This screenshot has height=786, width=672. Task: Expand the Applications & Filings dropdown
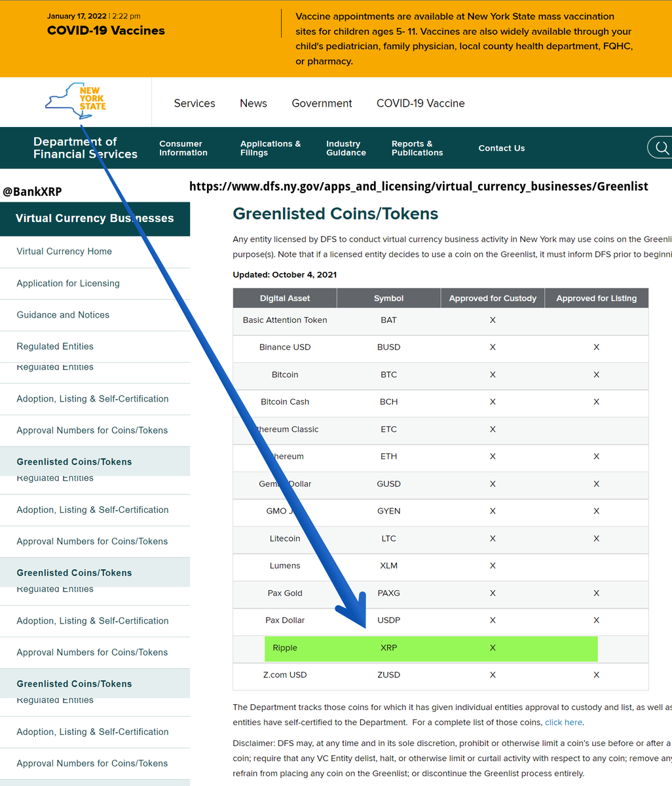[x=271, y=148]
